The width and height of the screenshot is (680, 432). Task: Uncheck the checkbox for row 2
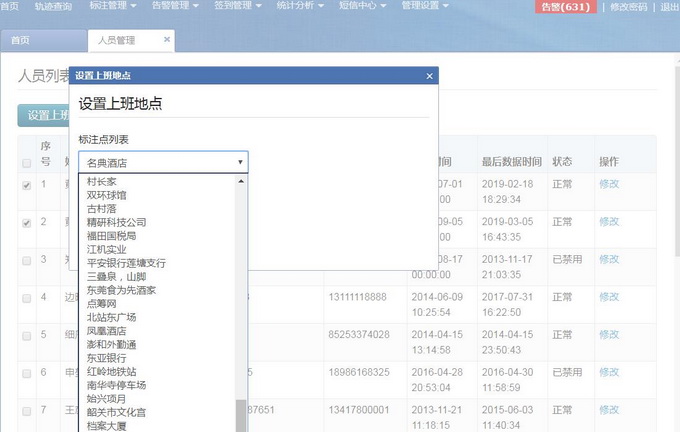(x=27, y=223)
